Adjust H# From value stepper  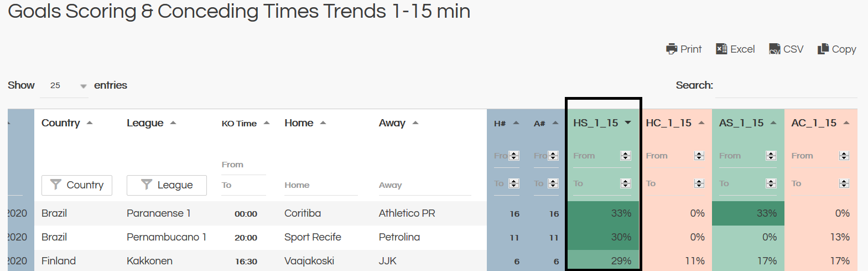coord(514,156)
